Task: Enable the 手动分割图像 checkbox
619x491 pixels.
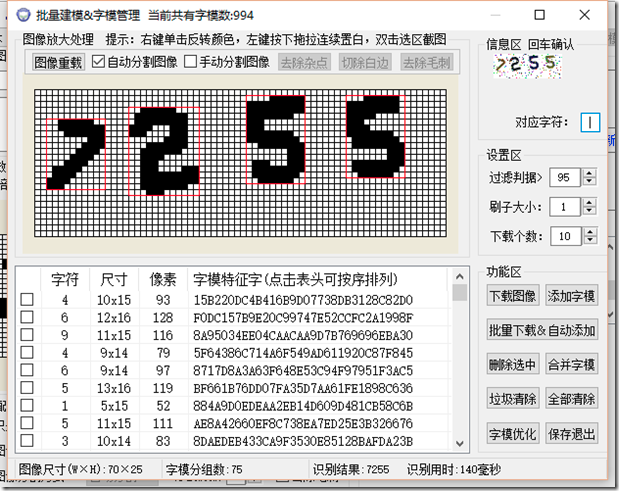Action: click(191, 62)
